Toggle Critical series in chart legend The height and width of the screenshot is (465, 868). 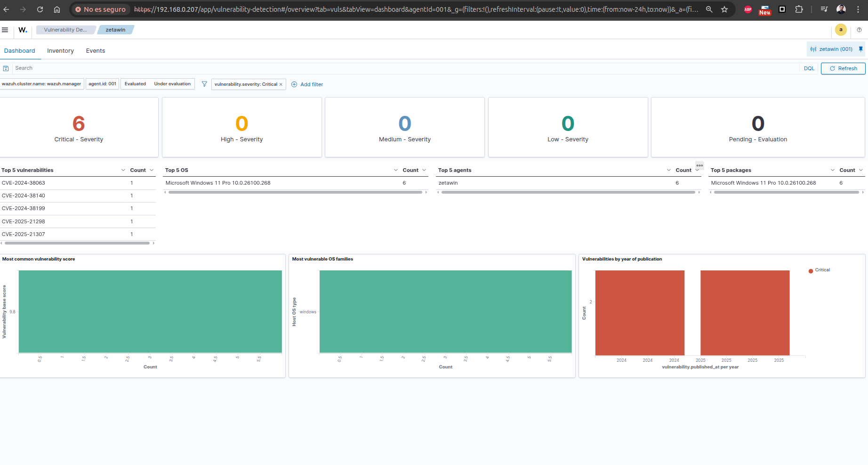click(x=819, y=270)
